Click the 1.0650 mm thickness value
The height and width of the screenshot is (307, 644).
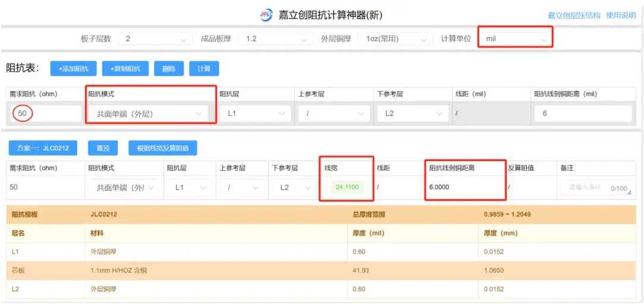pyautogui.click(x=494, y=271)
